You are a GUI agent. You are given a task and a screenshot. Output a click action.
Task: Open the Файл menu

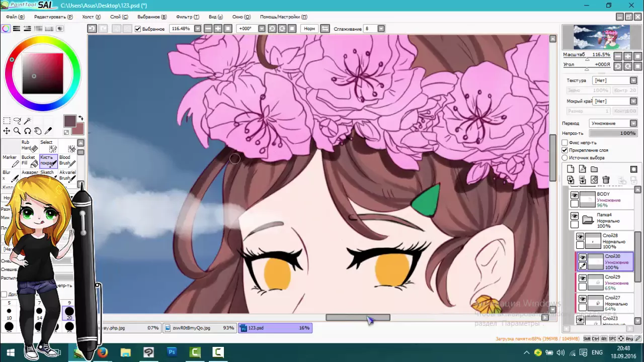tap(15, 17)
